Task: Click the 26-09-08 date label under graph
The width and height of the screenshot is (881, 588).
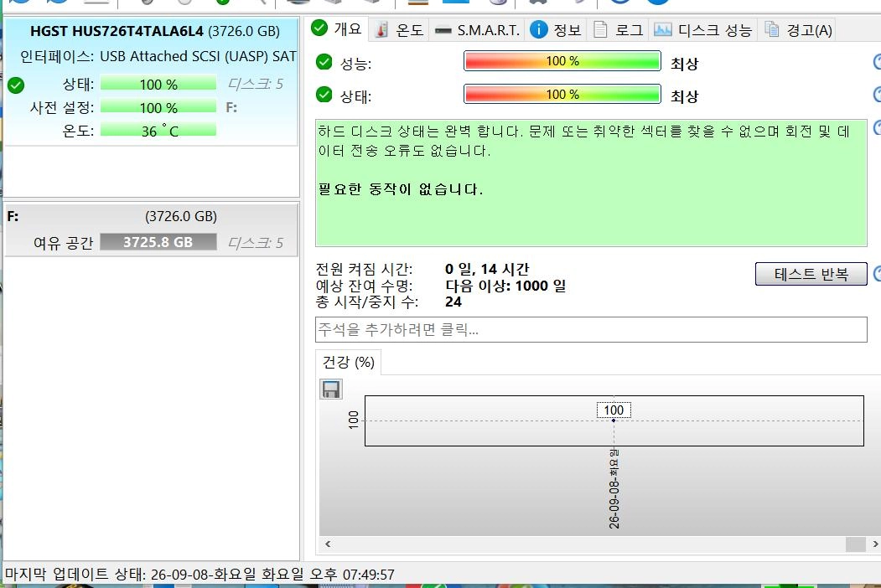Action: [614, 488]
